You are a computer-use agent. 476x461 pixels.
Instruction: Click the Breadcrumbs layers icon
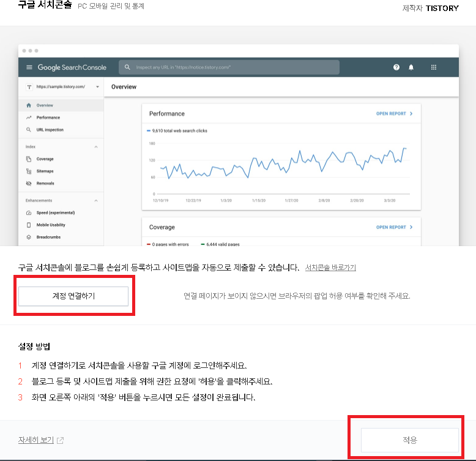pyautogui.click(x=29, y=237)
